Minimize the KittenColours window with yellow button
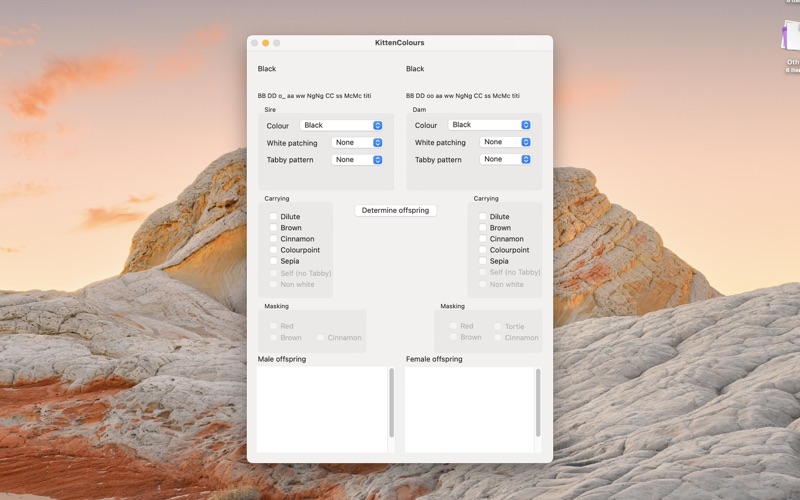The image size is (800, 500). pos(265,43)
